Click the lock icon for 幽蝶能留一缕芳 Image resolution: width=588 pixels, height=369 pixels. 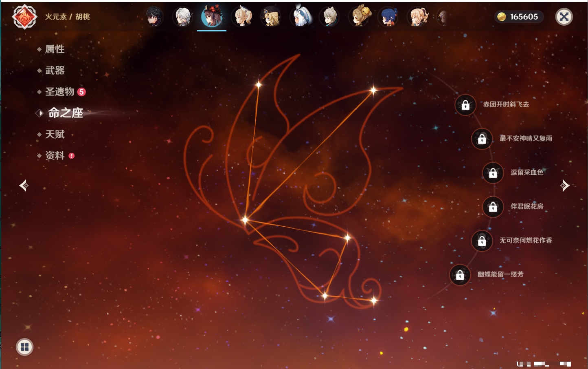pyautogui.click(x=460, y=275)
